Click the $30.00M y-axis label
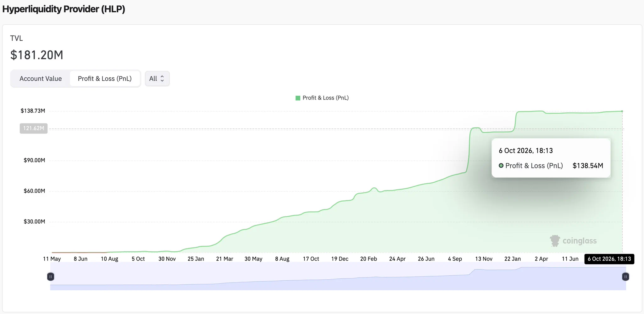Screen dimensions: 644x314 click(x=34, y=222)
